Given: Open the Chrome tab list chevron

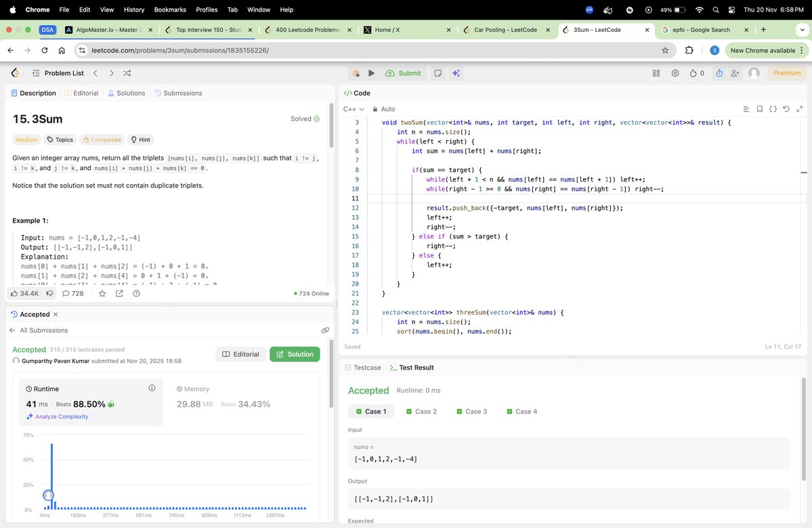Looking at the screenshot, I should click(x=802, y=30).
